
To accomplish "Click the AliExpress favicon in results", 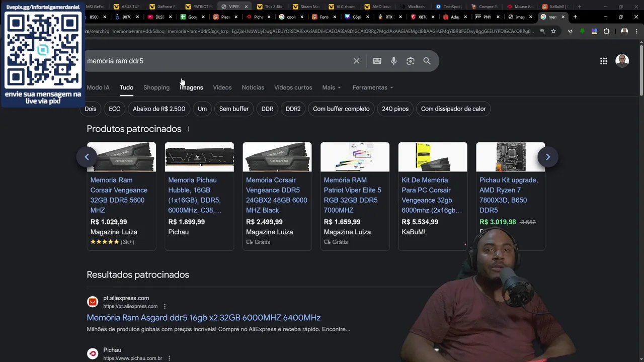I will [93, 302].
